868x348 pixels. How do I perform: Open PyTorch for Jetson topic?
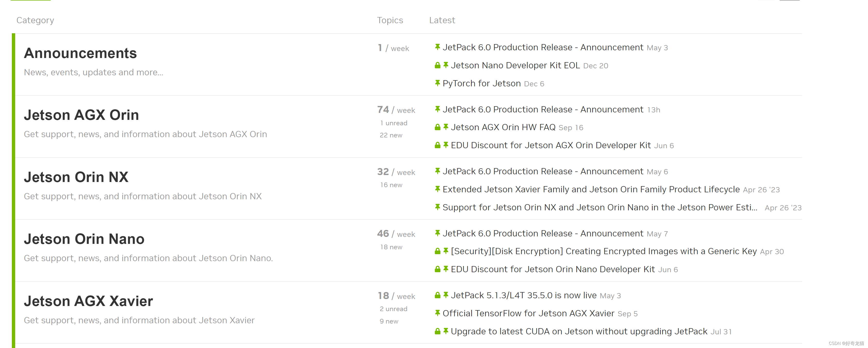point(482,83)
